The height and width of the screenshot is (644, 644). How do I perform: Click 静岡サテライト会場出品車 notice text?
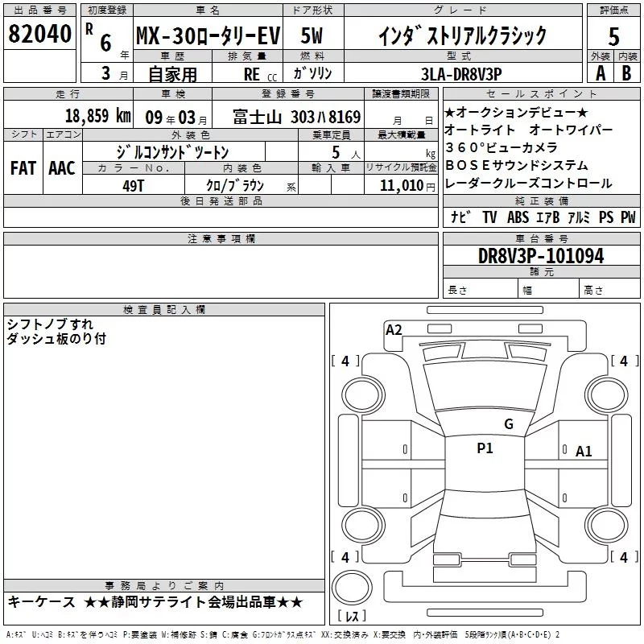(193, 602)
